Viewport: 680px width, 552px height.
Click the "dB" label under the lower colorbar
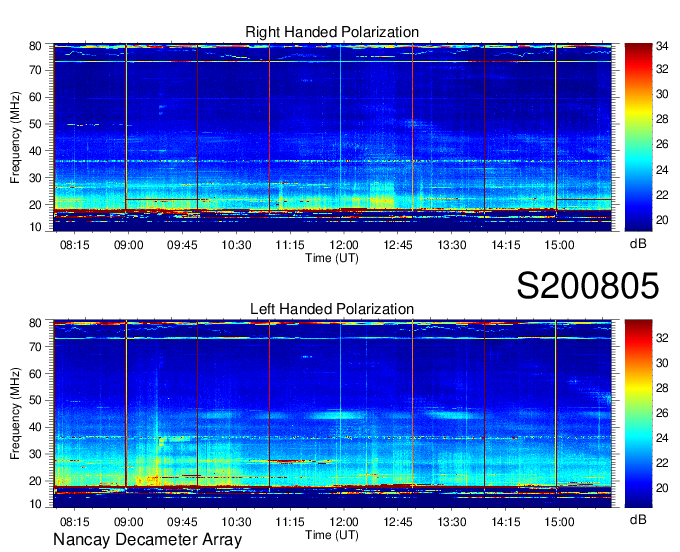click(x=638, y=519)
